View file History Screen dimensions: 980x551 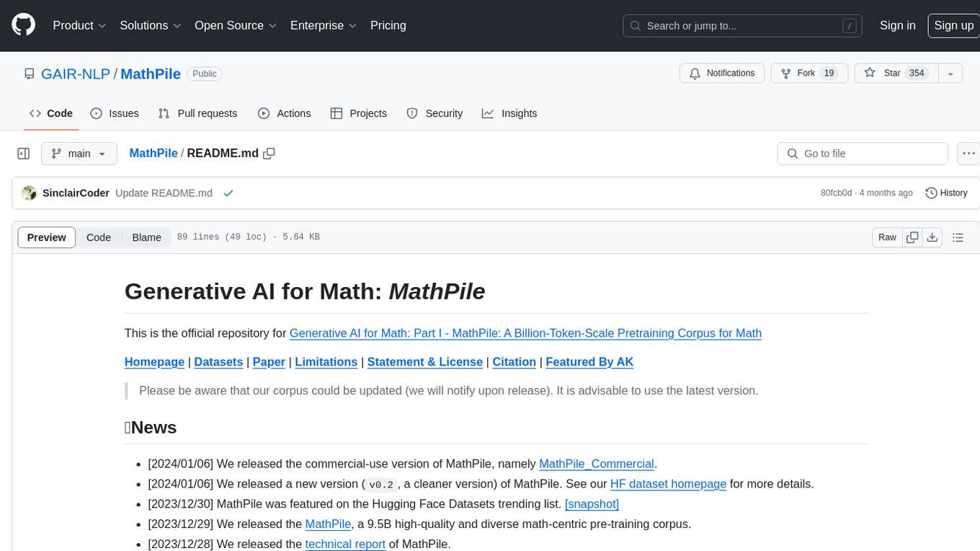click(x=946, y=193)
